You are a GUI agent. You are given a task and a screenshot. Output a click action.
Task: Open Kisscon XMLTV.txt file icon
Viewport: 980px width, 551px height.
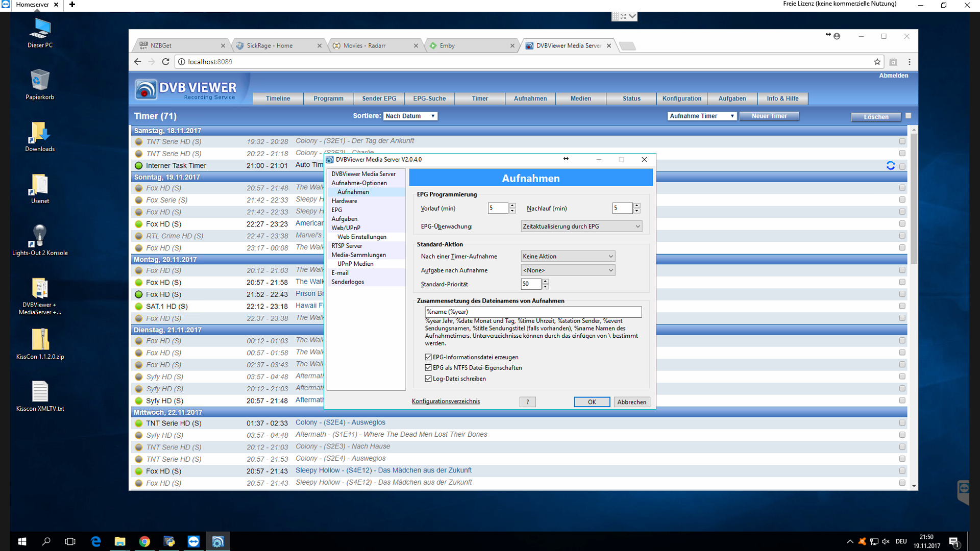click(40, 396)
